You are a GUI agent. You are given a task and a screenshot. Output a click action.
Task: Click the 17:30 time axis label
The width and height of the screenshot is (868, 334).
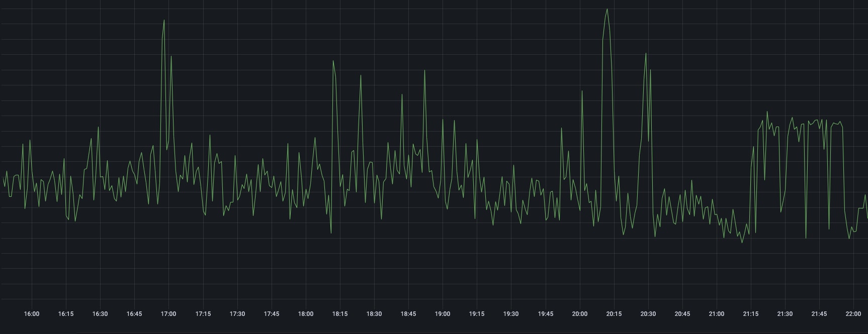(x=237, y=314)
